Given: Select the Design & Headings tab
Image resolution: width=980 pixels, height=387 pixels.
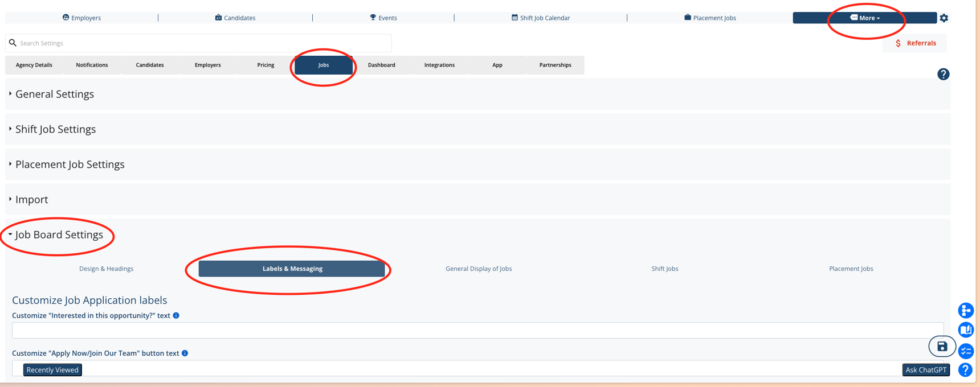Looking at the screenshot, I should coord(106,269).
